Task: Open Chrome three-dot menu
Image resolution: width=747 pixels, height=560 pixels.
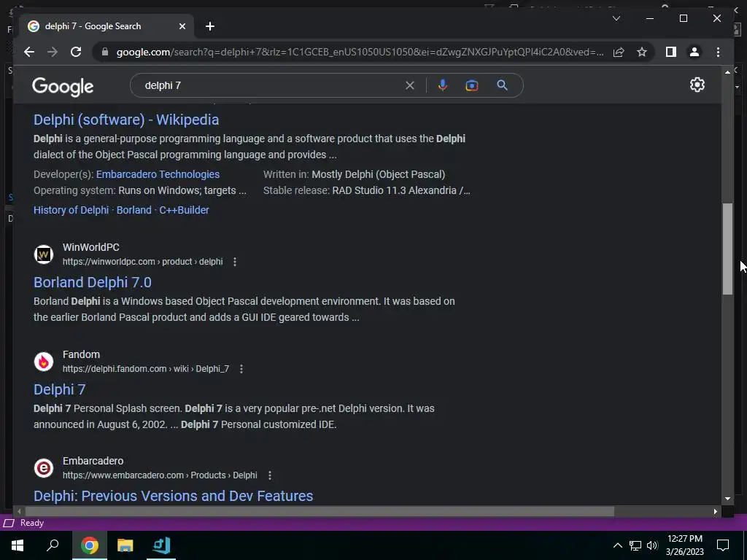Action: pyautogui.click(x=718, y=52)
